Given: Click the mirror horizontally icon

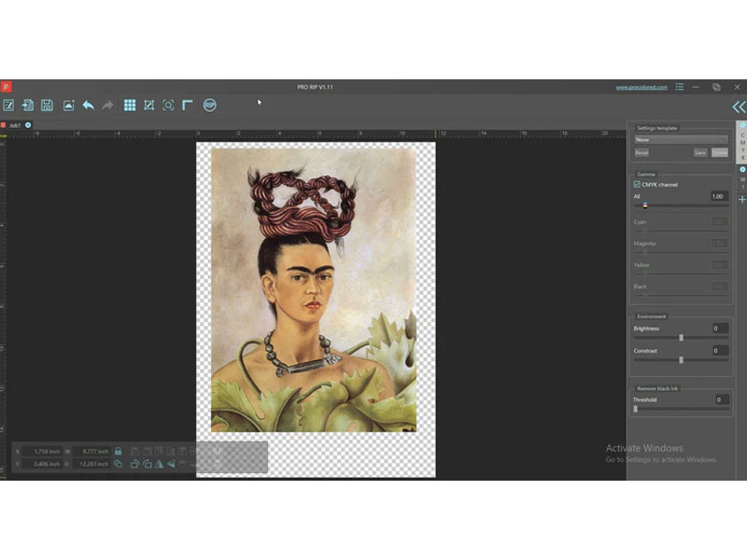Looking at the screenshot, I should pyautogui.click(x=159, y=463).
